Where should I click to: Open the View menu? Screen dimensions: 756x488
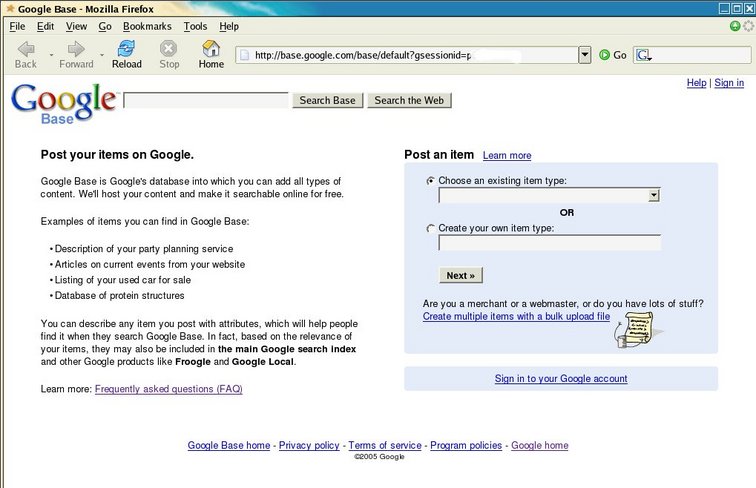76,27
